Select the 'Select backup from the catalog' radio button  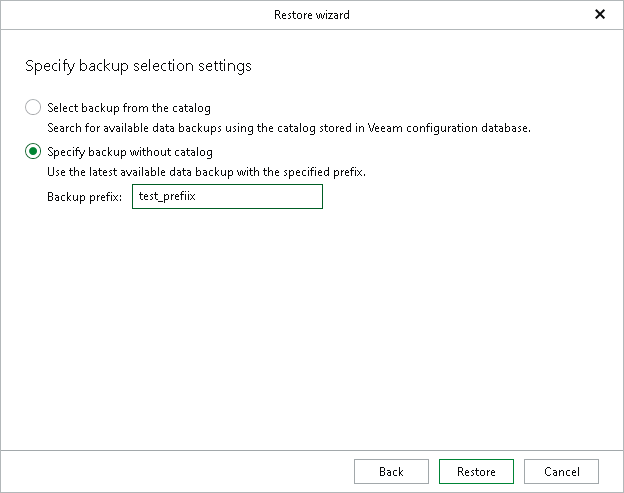coord(33,107)
